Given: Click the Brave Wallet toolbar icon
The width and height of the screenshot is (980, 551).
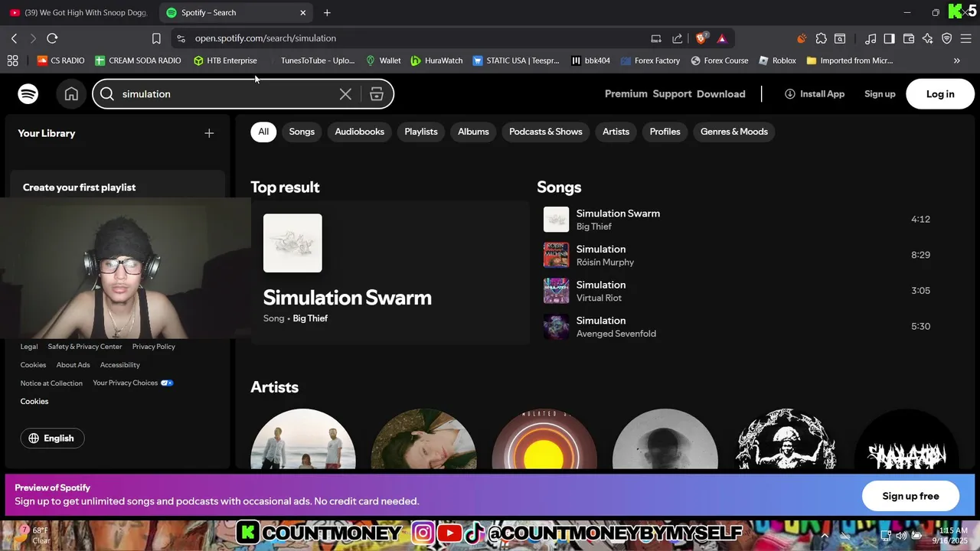Looking at the screenshot, I should coord(909,38).
